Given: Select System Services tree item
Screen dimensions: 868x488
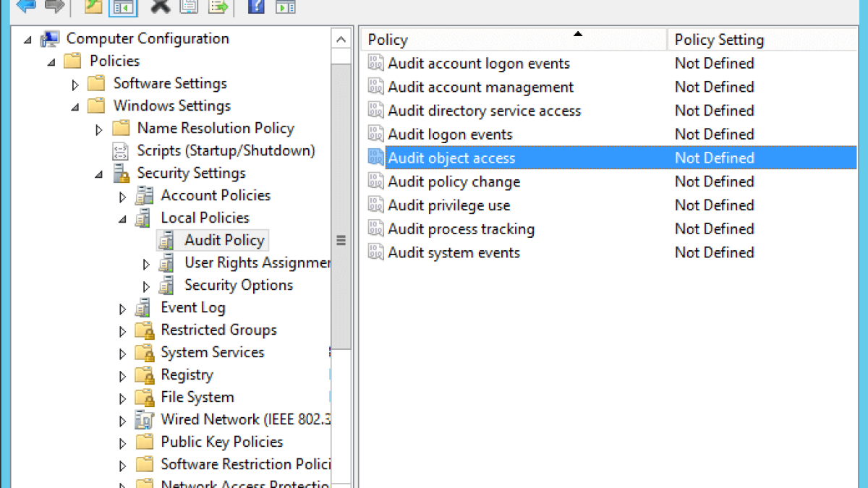Looking at the screenshot, I should point(212,353).
